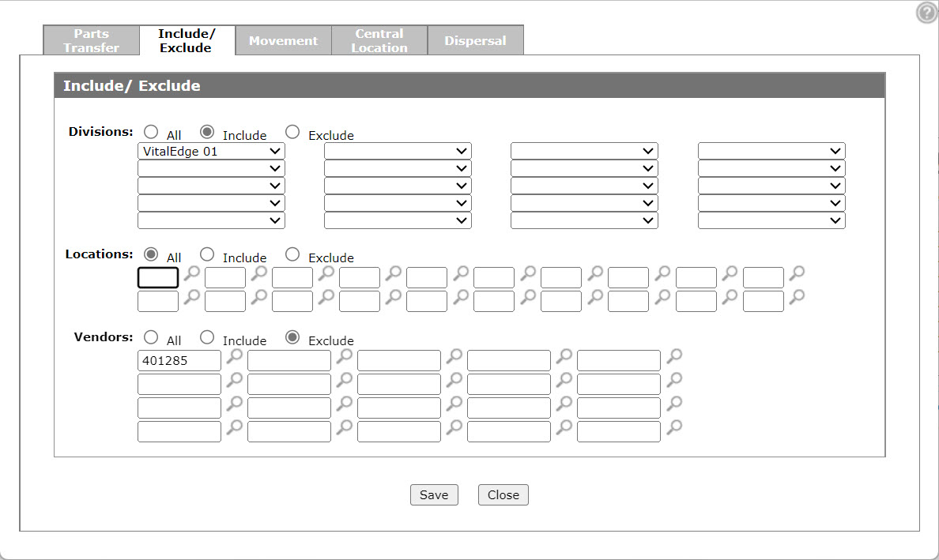This screenshot has width=939, height=560.
Task: Open first-column bottom division dropdown
Action: [211, 220]
